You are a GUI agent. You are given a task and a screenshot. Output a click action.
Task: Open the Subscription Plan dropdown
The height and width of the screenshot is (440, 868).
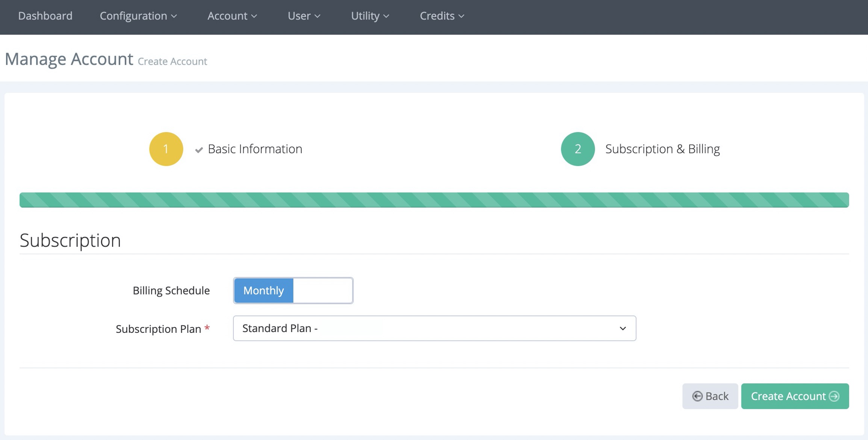tap(434, 328)
